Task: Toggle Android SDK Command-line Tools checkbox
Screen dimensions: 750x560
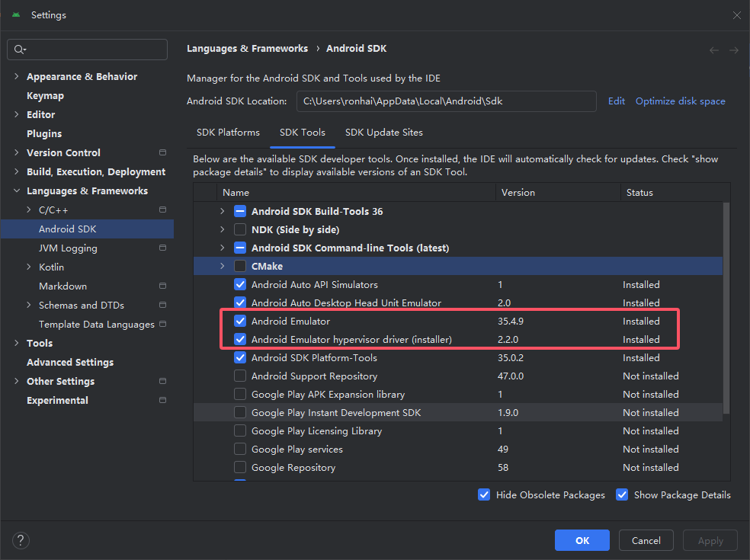Action: coord(240,248)
